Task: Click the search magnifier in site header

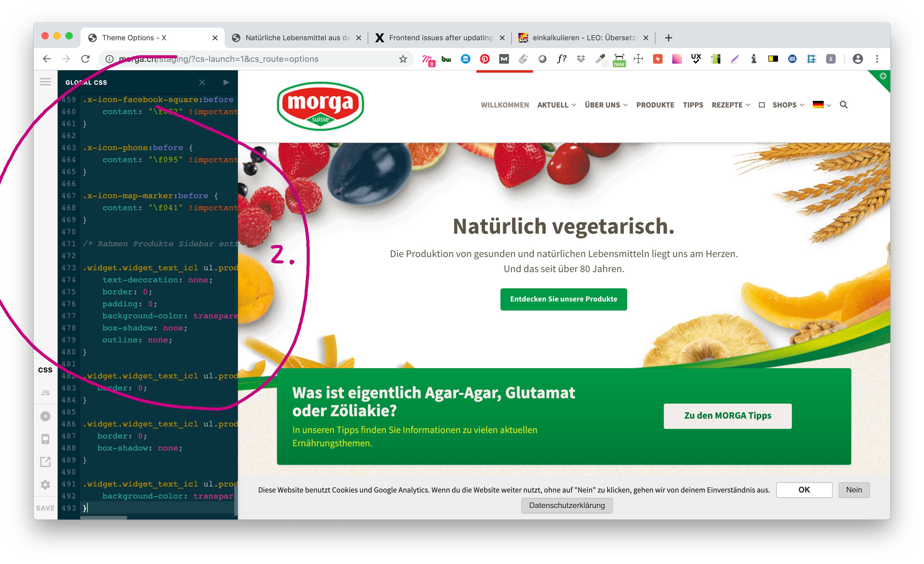Action: pos(843,105)
